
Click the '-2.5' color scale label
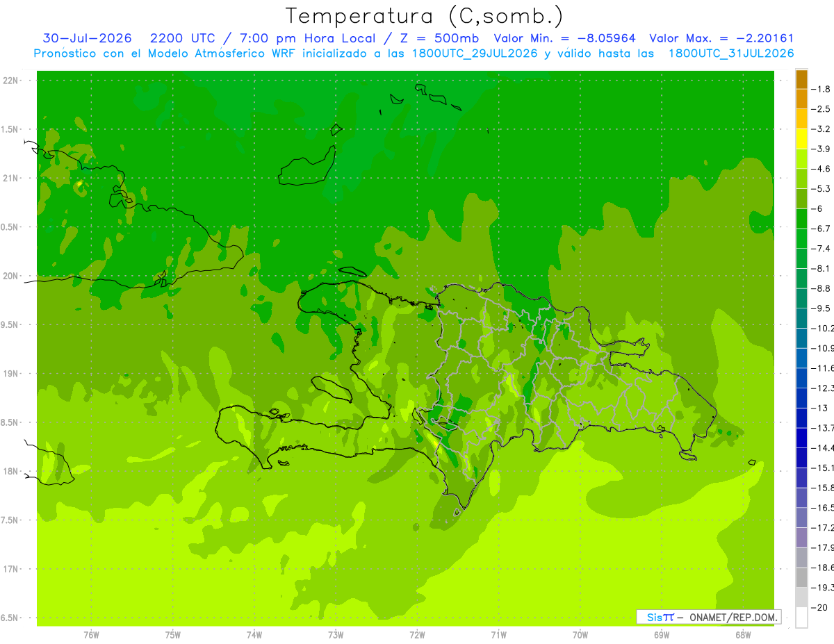pyautogui.click(x=821, y=109)
